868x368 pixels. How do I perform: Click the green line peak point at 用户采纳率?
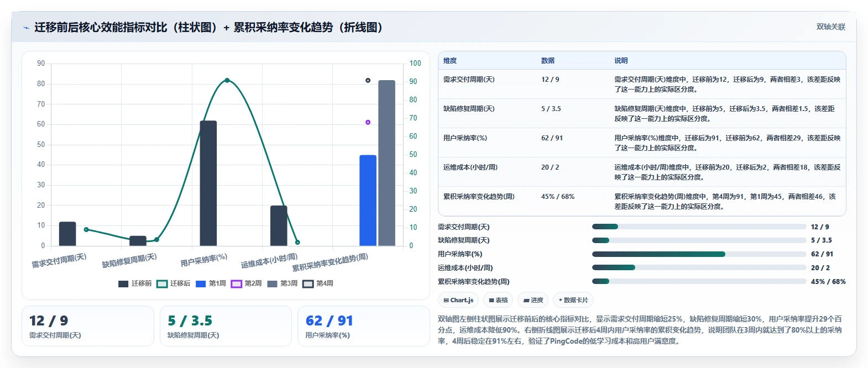pyautogui.click(x=227, y=81)
